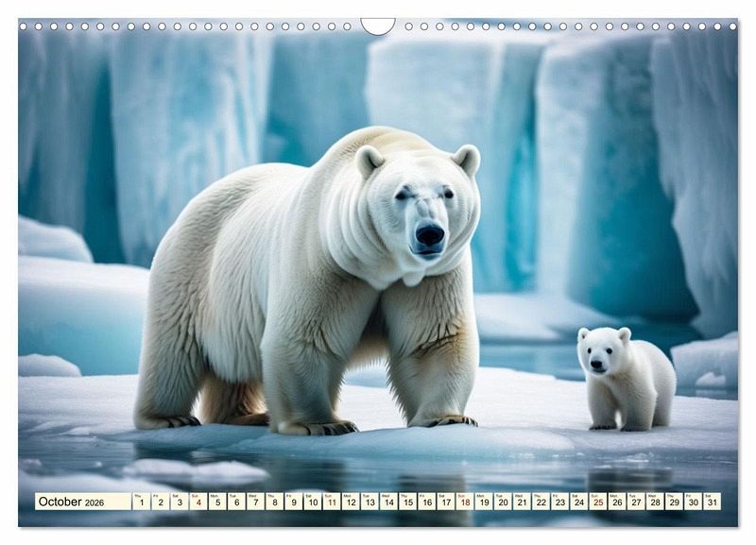Click the adult bear's black nose
Viewport: 756px width, 545px height.
[x=429, y=234]
